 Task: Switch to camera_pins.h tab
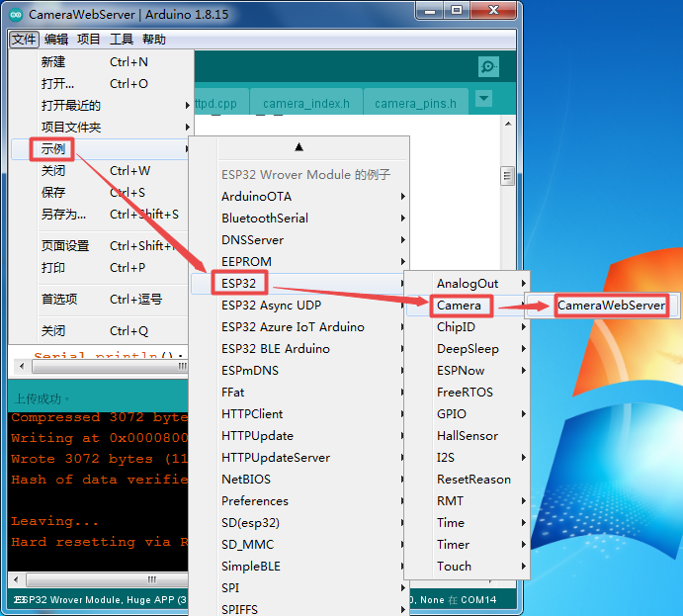415,103
